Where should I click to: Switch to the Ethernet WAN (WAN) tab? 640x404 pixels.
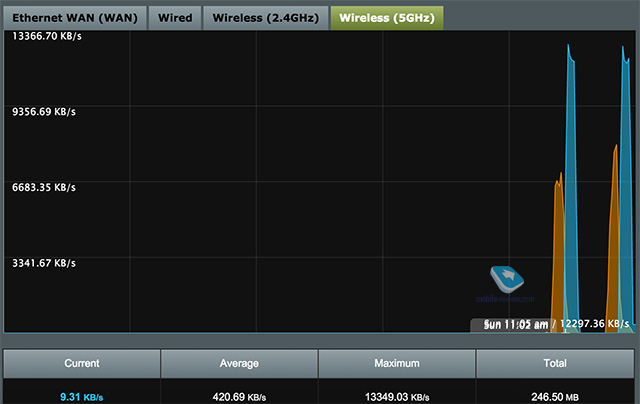click(x=75, y=17)
